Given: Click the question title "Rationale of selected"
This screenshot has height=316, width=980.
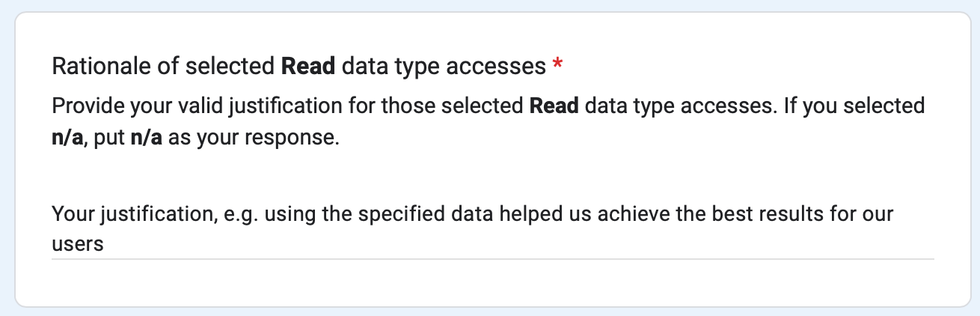Looking at the screenshot, I should pos(164,67).
